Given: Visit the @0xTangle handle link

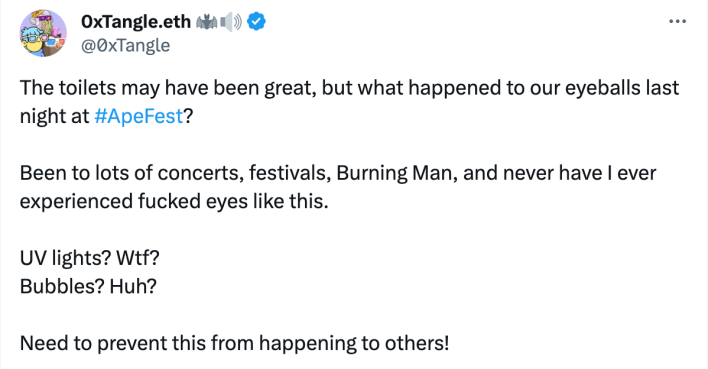Looking at the screenshot, I should pyautogui.click(x=126, y=45).
